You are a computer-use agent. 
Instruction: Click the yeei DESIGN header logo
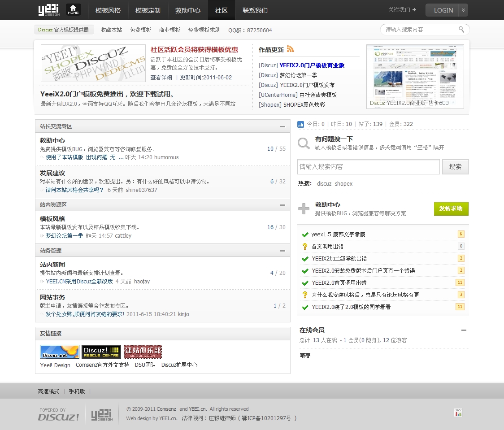[49, 10]
